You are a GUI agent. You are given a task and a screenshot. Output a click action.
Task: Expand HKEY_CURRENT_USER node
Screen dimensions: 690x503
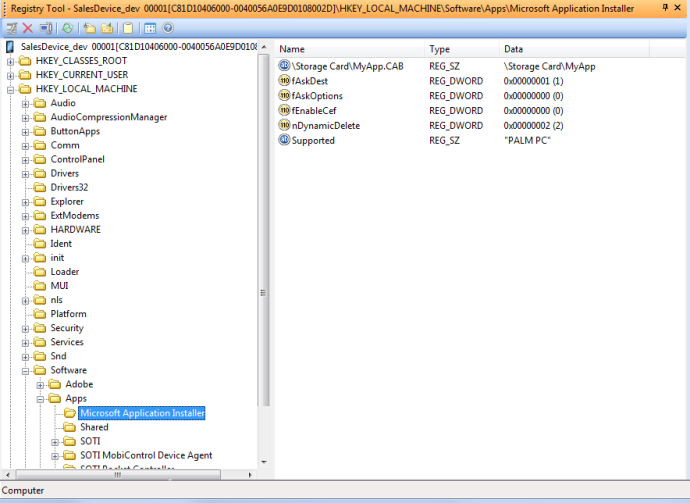pyautogui.click(x=10, y=76)
